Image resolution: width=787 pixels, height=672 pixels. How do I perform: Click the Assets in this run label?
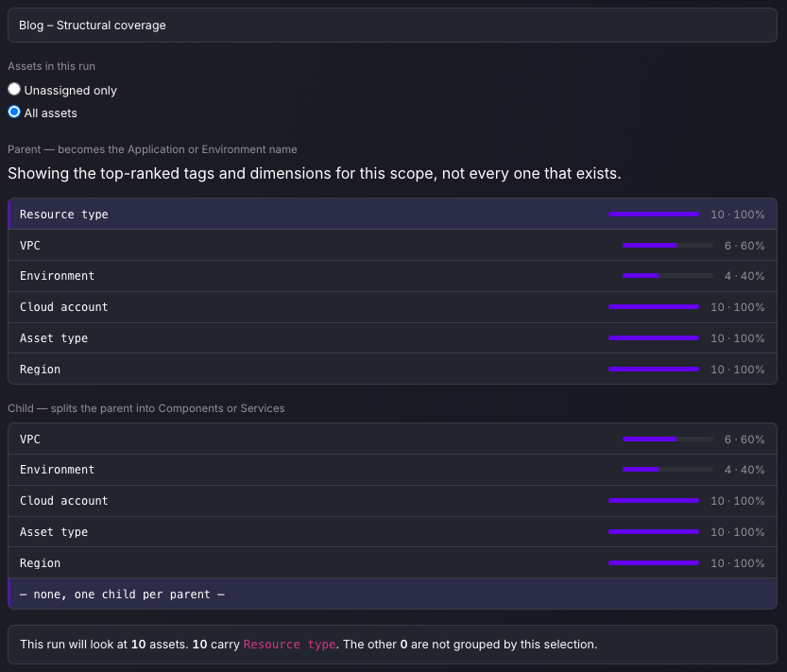(x=51, y=66)
